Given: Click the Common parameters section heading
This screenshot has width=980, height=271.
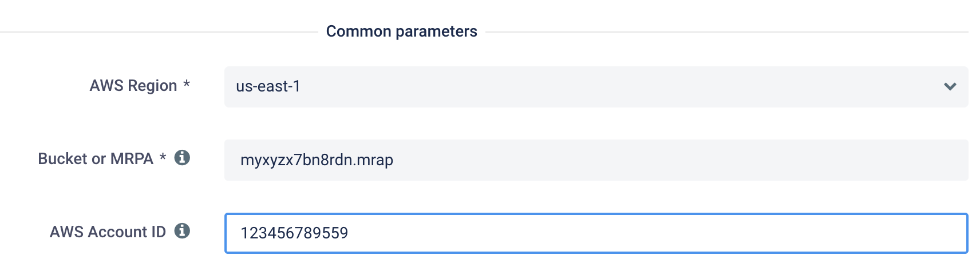Looking at the screenshot, I should tap(401, 31).
